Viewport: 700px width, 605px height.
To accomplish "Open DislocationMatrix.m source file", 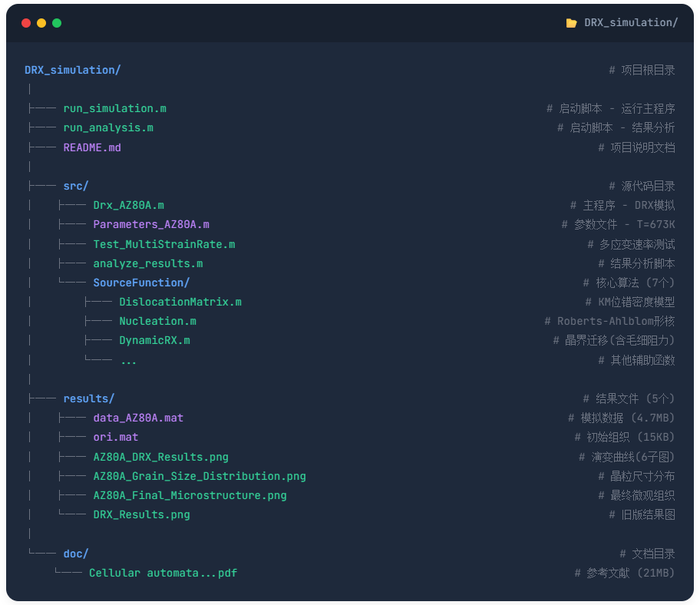I will [x=180, y=302].
